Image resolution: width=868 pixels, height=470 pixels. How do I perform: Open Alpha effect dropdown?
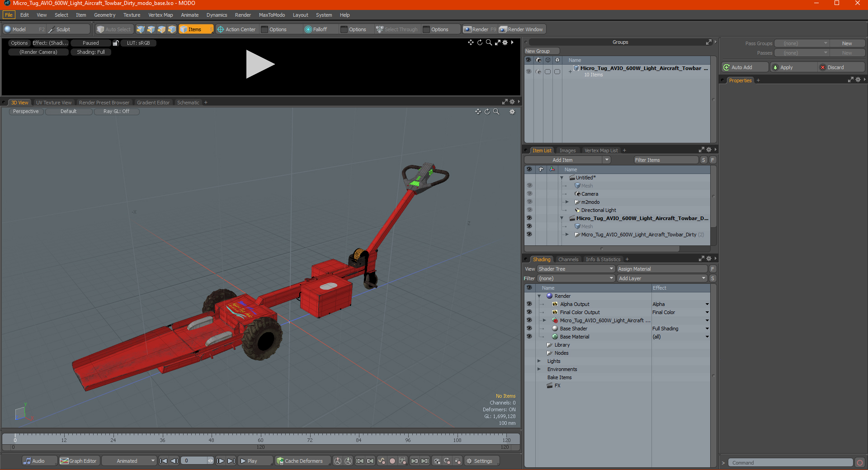[707, 304]
